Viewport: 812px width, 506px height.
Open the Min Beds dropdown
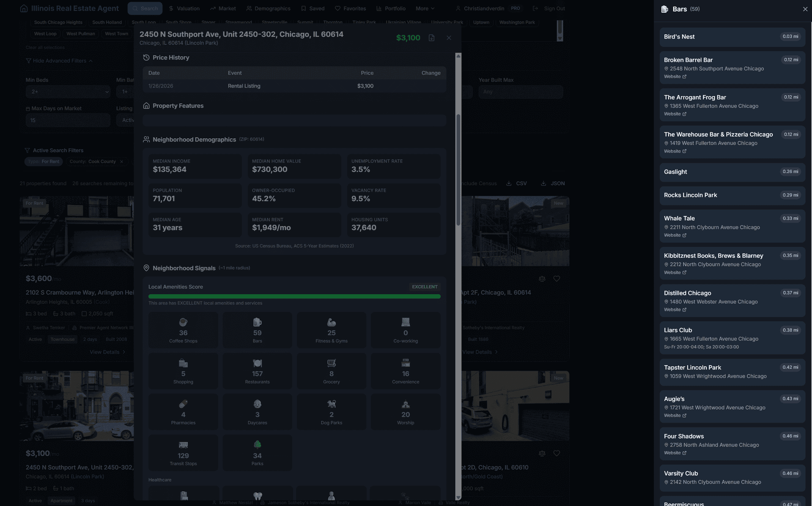pos(68,92)
